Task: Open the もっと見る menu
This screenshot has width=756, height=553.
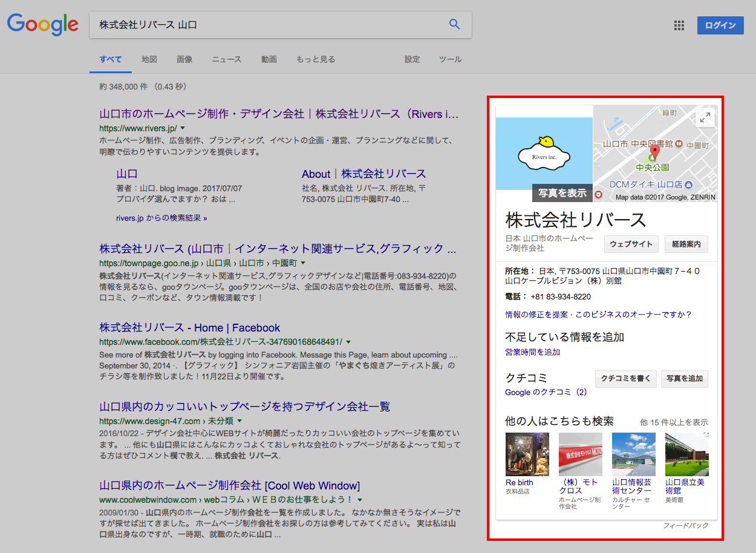Action: click(x=316, y=59)
